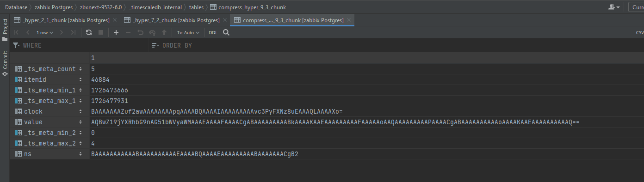This screenshot has width=644, height=182.
Task: Select the cell with value 46884
Action: [367, 79]
